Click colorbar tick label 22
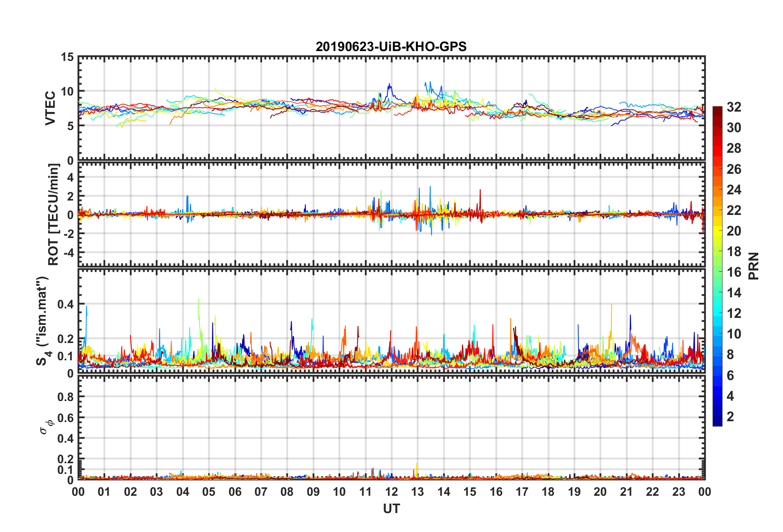 tap(734, 210)
